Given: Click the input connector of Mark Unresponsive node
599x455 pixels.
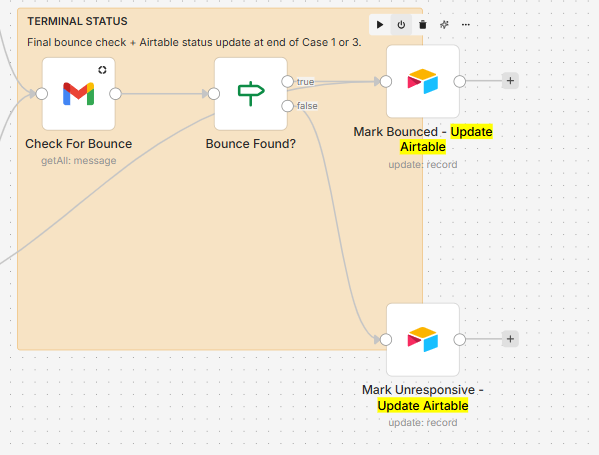Looking at the screenshot, I should (x=386, y=339).
